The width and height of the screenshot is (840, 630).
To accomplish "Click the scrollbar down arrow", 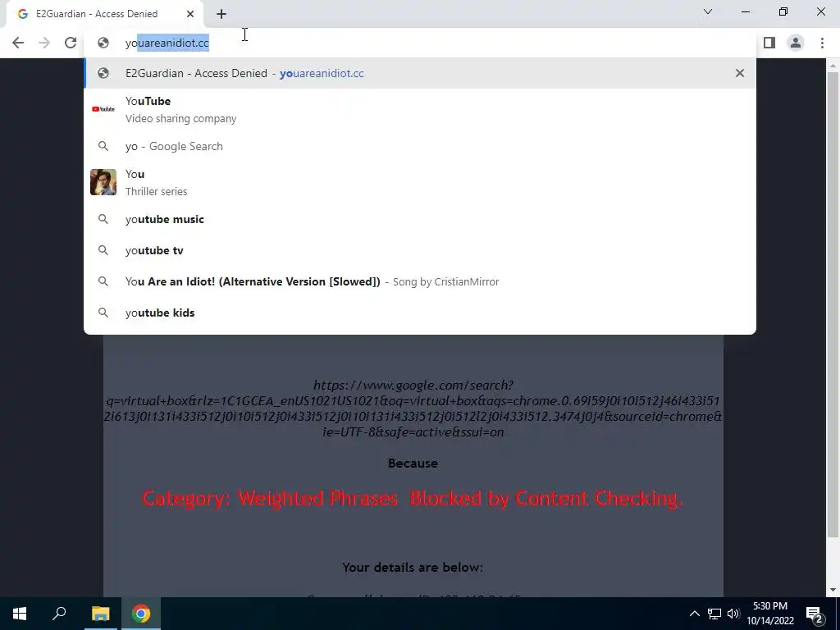I will pyautogui.click(x=833, y=591).
